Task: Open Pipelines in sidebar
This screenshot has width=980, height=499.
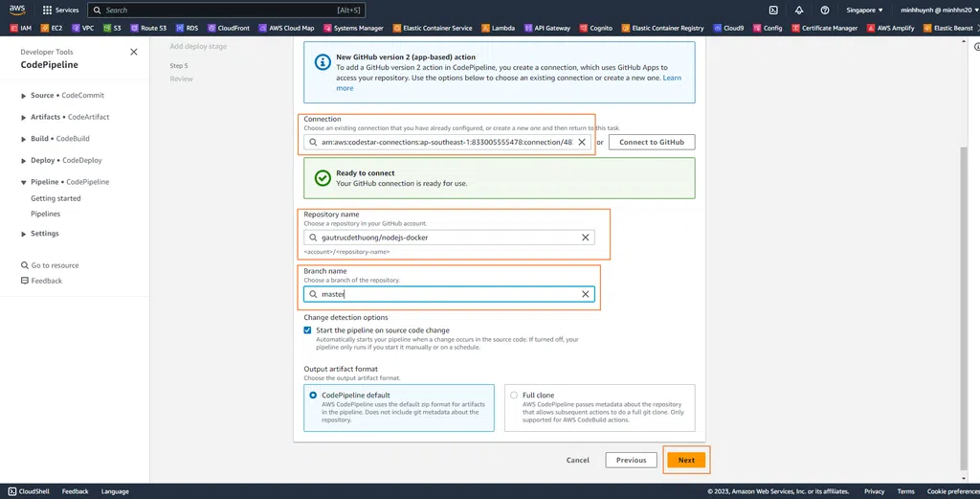Action: [46, 214]
